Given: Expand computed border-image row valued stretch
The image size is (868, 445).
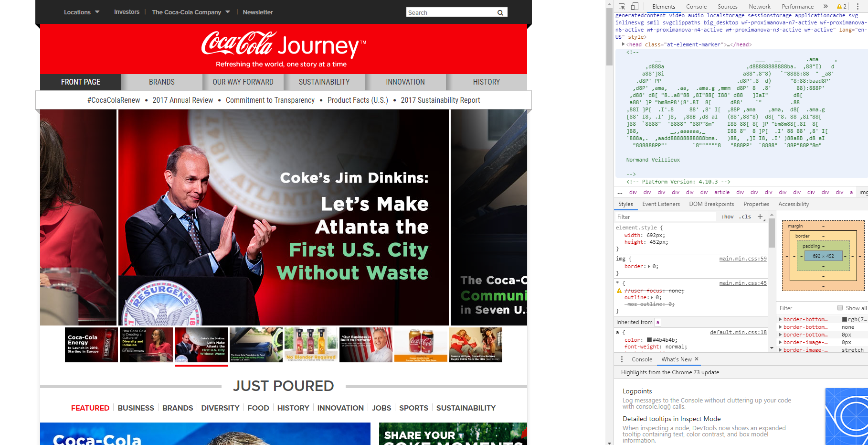Looking at the screenshot, I should click(x=781, y=350).
